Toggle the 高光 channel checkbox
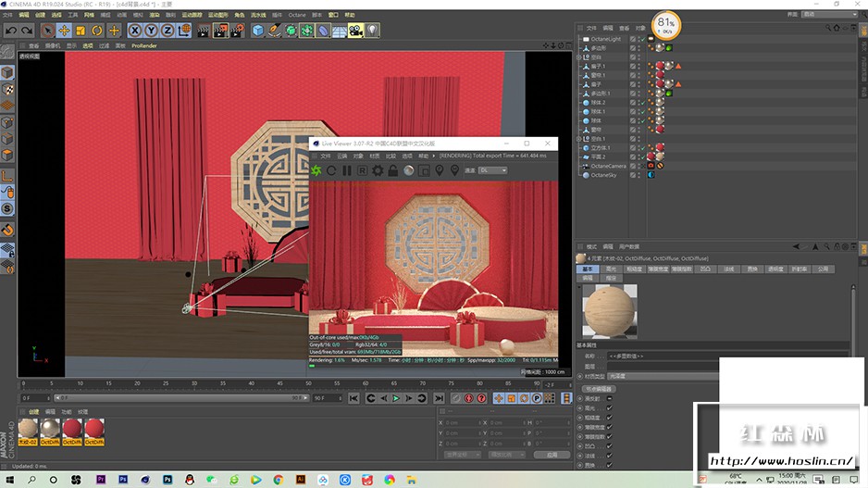 coord(609,407)
